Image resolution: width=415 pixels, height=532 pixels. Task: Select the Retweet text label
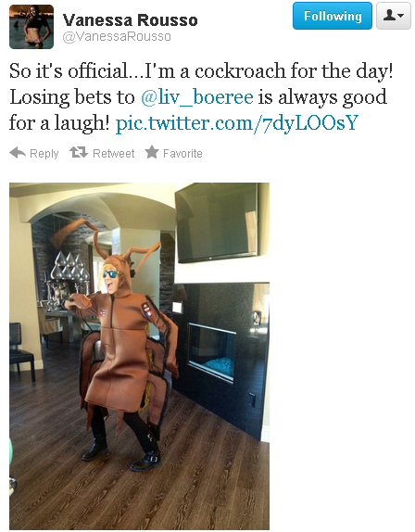click(x=114, y=153)
